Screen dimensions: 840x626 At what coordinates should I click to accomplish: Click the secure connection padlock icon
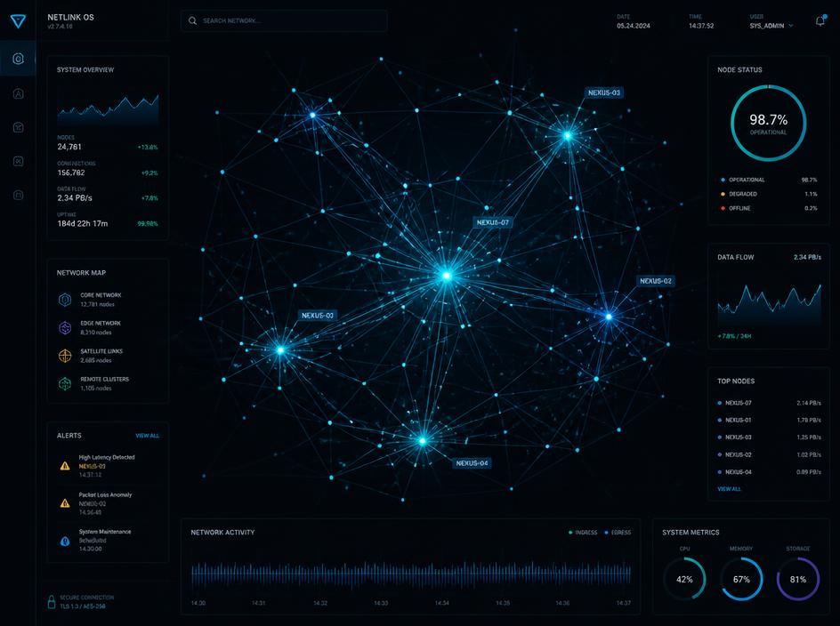pos(52,601)
